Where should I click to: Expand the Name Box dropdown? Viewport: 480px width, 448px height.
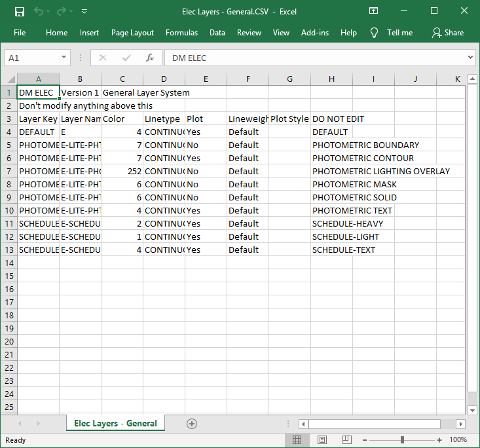click(x=64, y=57)
